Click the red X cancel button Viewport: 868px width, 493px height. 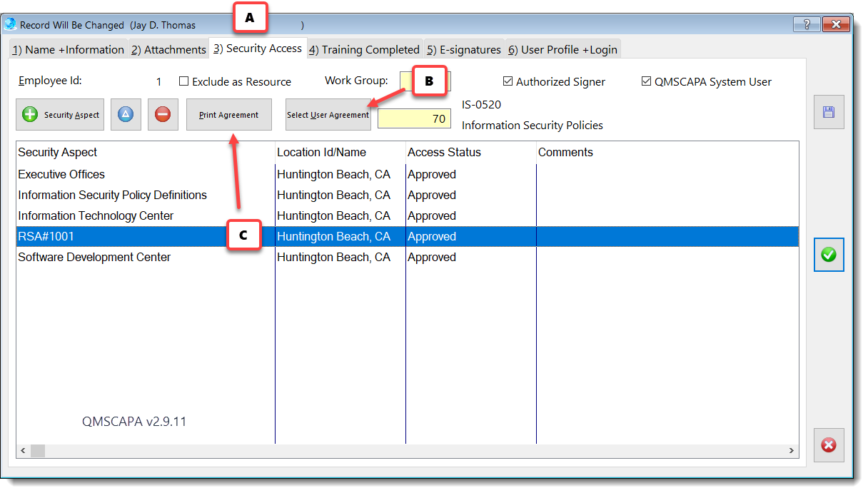point(829,445)
